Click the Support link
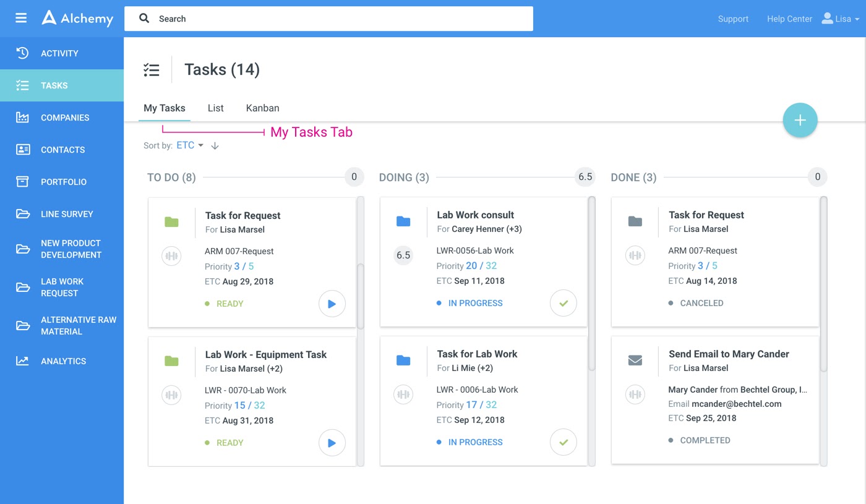The height and width of the screenshot is (504, 866). pyautogui.click(x=733, y=19)
